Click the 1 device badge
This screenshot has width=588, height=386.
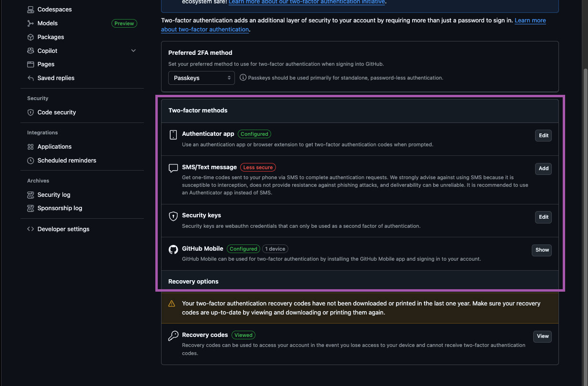pos(275,249)
